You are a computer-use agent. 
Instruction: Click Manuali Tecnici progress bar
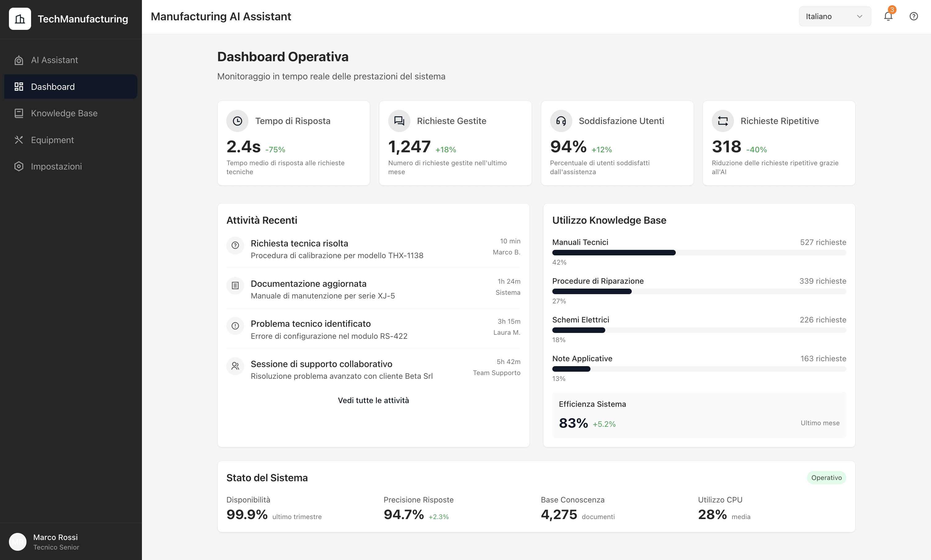(x=699, y=253)
